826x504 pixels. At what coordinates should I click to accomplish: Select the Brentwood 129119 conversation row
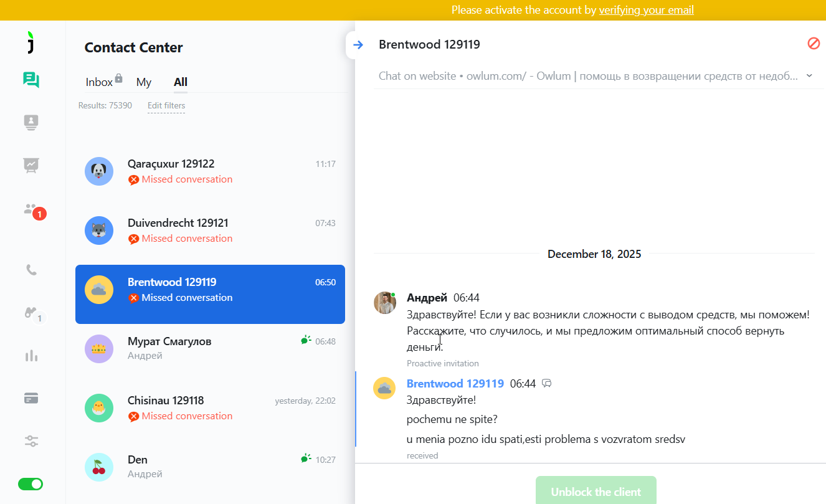click(210, 294)
